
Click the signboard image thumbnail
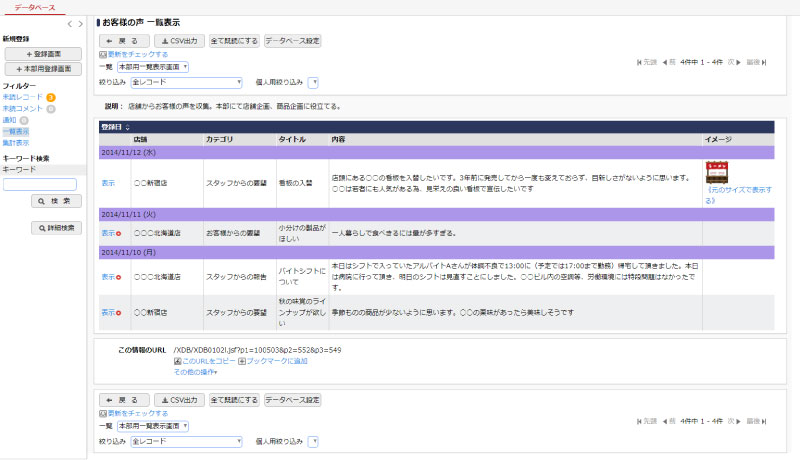pos(715,171)
